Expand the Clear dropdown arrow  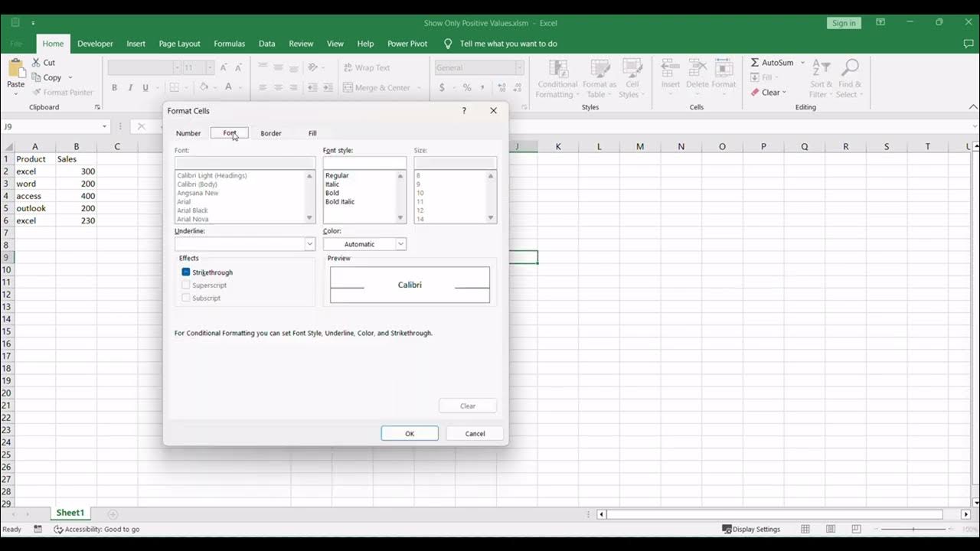(785, 93)
